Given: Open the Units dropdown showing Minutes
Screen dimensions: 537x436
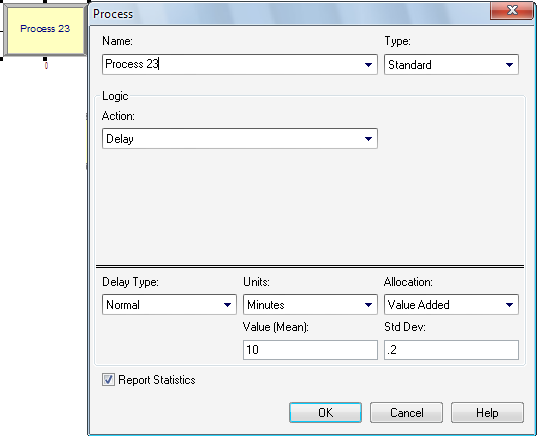Looking at the screenshot, I should pyautogui.click(x=310, y=304).
